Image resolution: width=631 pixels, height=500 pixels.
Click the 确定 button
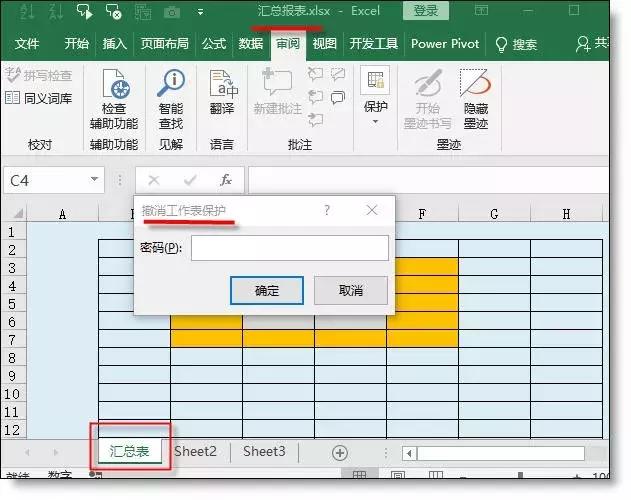[x=266, y=290]
